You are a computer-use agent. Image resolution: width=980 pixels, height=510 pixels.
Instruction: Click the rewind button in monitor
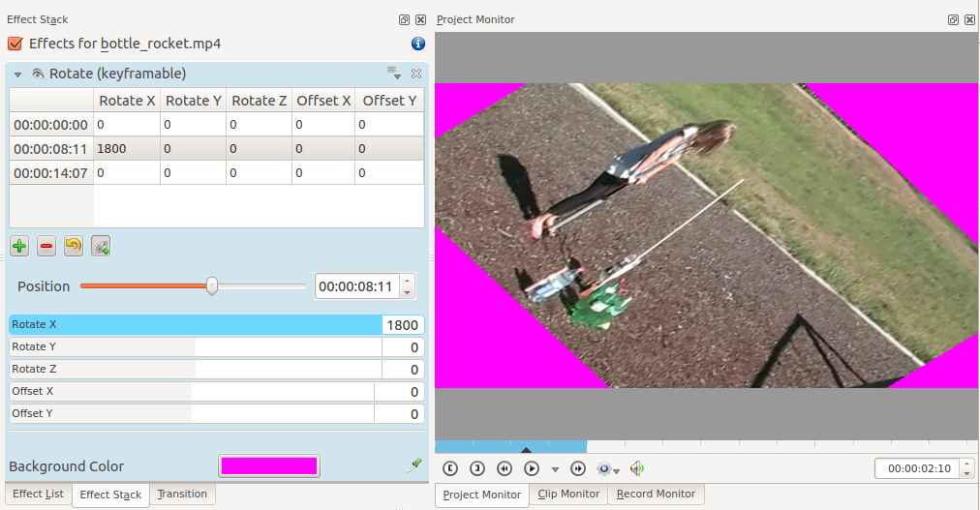[505, 468]
